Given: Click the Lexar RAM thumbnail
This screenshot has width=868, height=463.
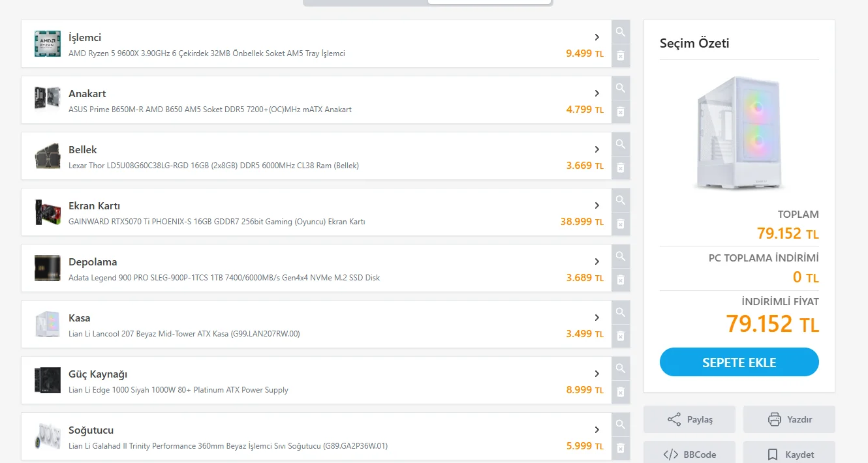Looking at the screenshot, I should pyautogui.click(x=48, y=156).
